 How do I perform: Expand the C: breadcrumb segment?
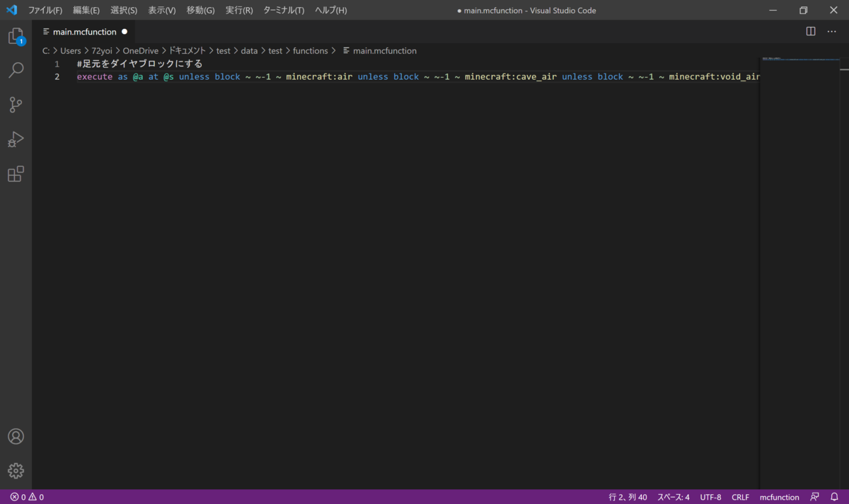coord(46,51)
